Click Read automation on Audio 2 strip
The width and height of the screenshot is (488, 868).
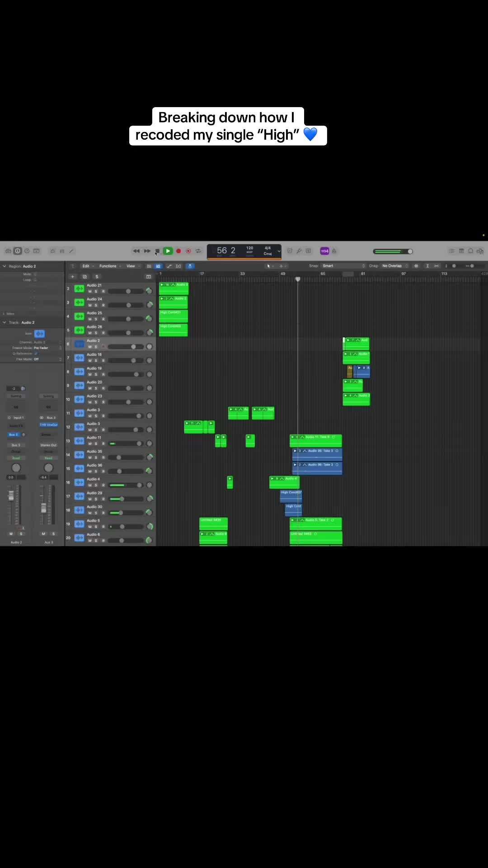coord(16,458)
